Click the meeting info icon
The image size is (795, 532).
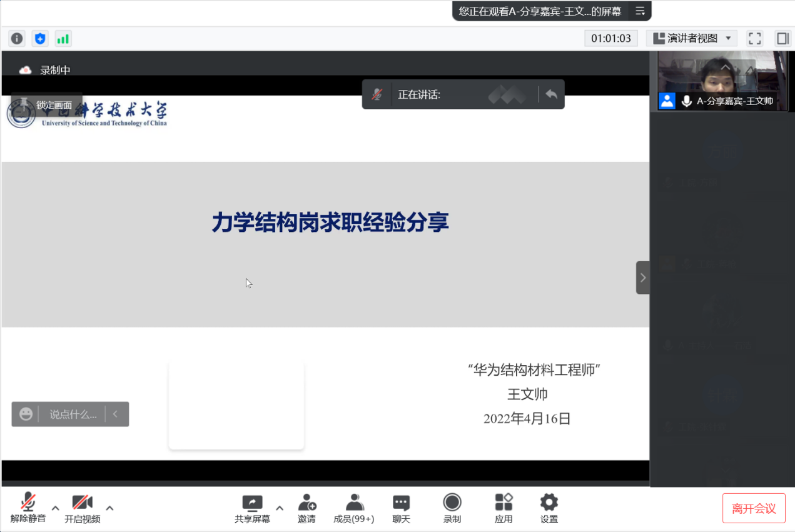point(17,39)
